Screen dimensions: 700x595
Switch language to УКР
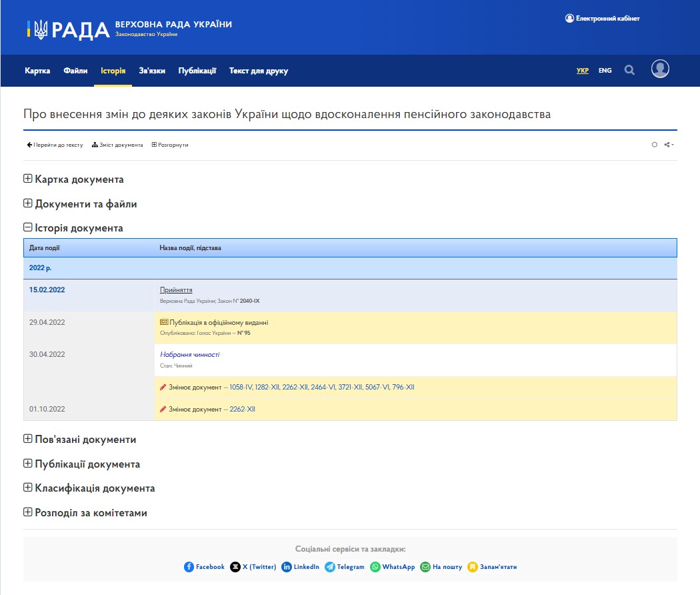582,70
